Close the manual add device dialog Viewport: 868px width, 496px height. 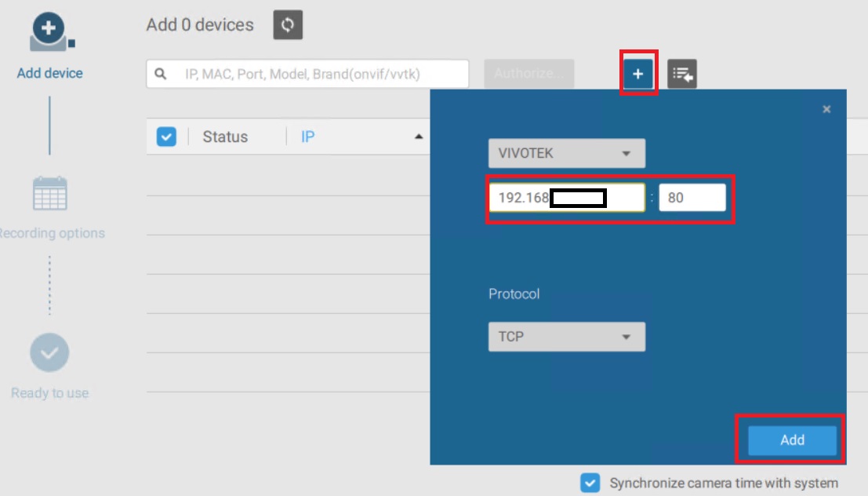(826, 109)
